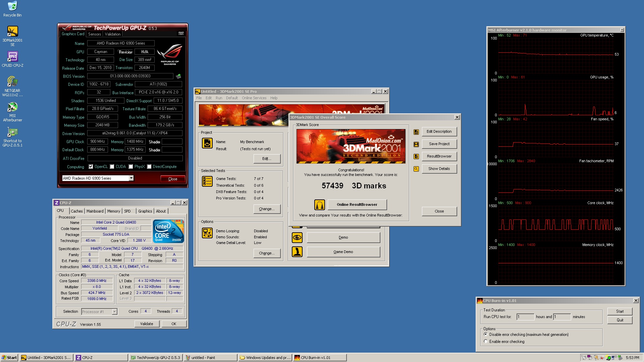Click the BIOS Version field in GPU-Z
This screenshot has width=644, height=362.
coord(130,76)
